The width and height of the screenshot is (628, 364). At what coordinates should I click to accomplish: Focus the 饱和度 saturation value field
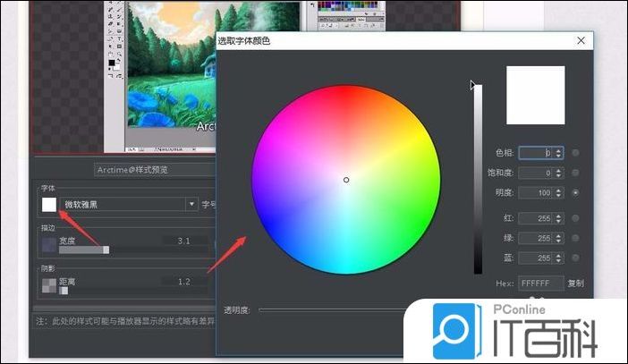[536, 173]
